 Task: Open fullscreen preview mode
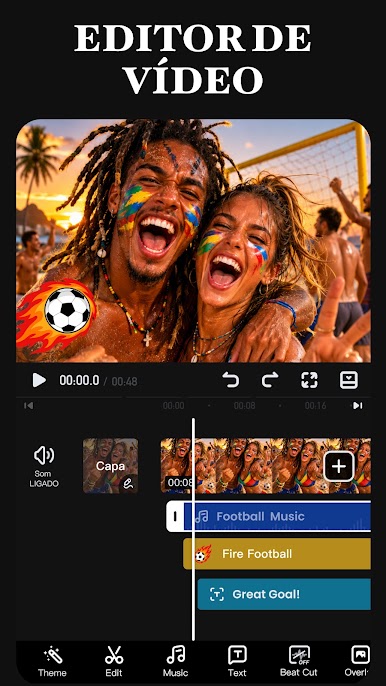[x=309, y=380]
